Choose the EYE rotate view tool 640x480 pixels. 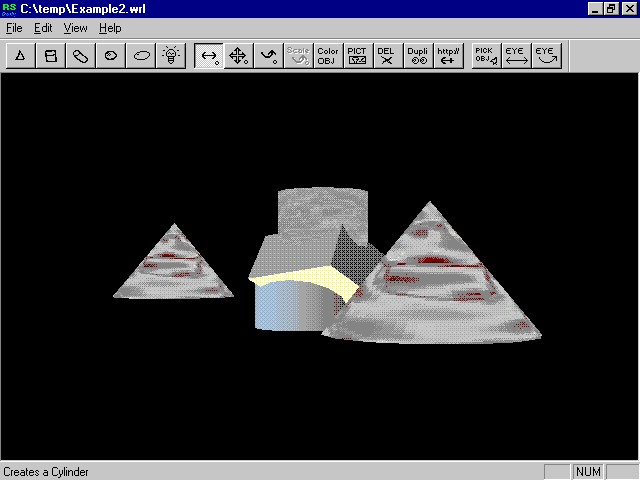546,56
